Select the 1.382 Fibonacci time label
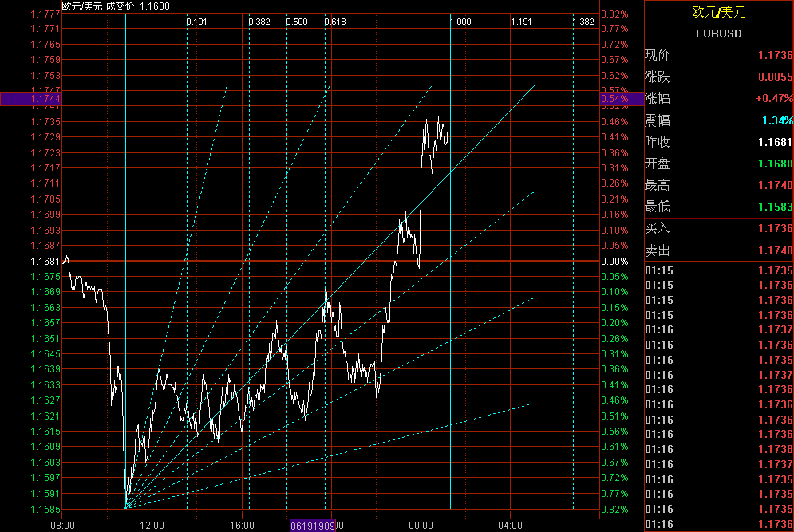This screenshot has height=532, width=794. click(x=583, y=22)
